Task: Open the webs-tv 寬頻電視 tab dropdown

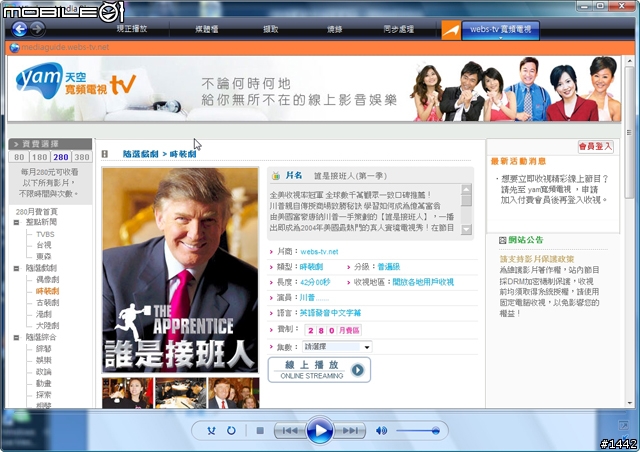Action: tap(500, 31)
